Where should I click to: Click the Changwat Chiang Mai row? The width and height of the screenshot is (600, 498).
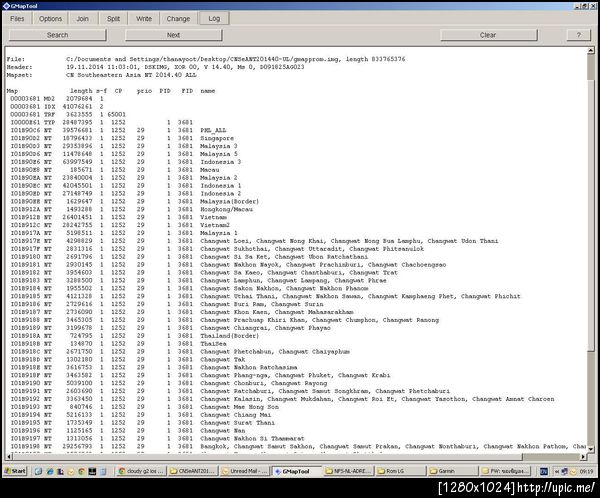pyautogui.click(x=140, y=415)
